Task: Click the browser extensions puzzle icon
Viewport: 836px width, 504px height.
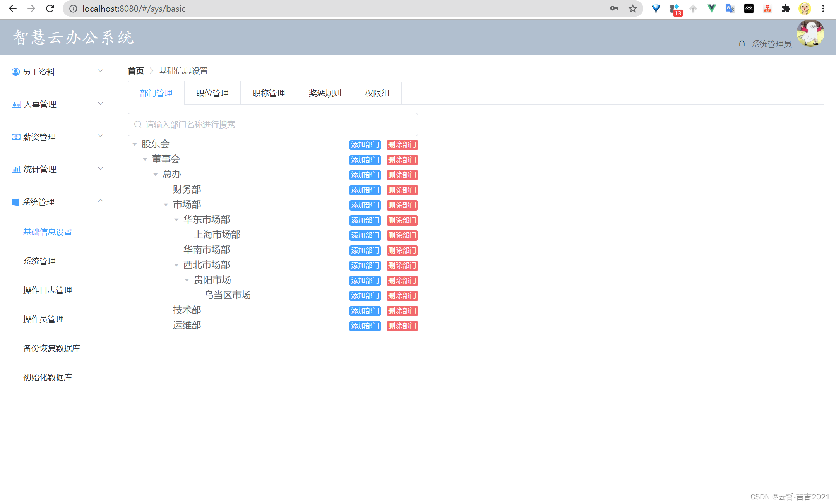Action: 786,9
